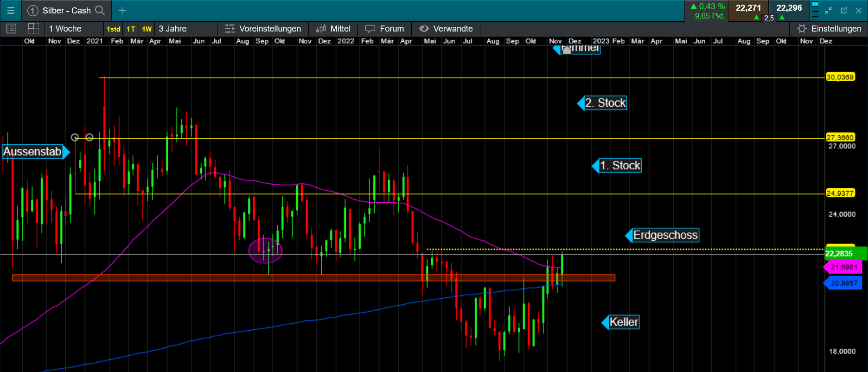Screen dimensions: 868x372
Task: Click the second circle marker on 27,3660 line
Action: pos(89,137)
